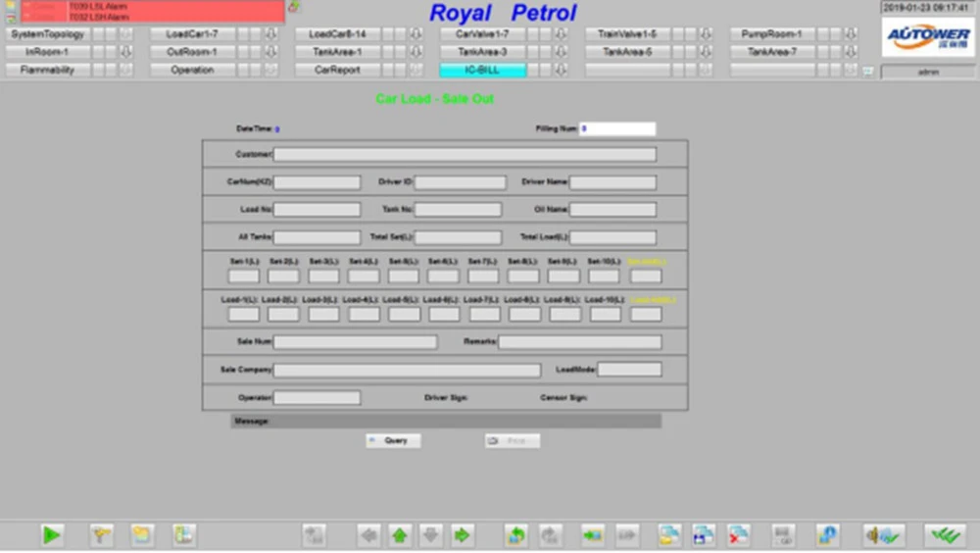Go to the Operation page

tap(192, 70)
